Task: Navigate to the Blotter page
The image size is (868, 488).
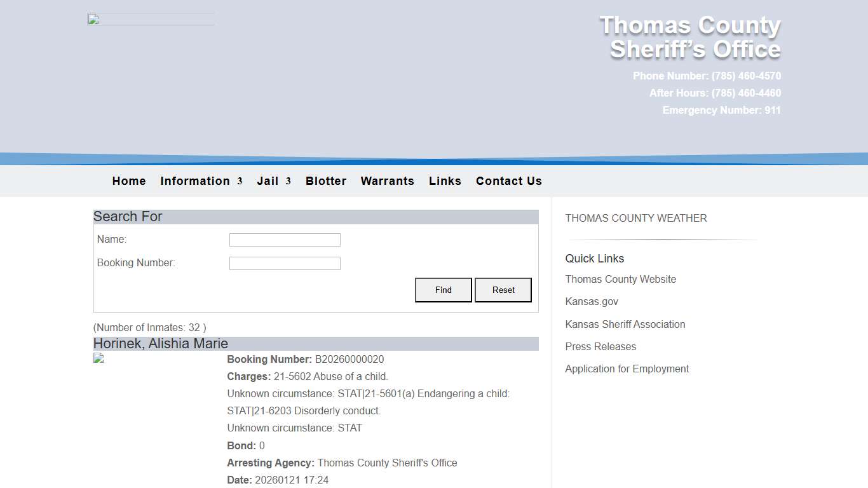Action: [325, 181]
